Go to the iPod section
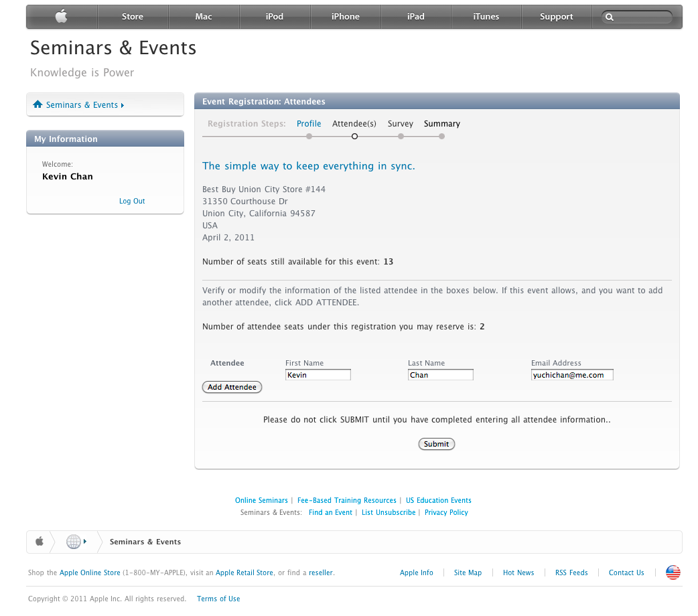 click(274, 17)
